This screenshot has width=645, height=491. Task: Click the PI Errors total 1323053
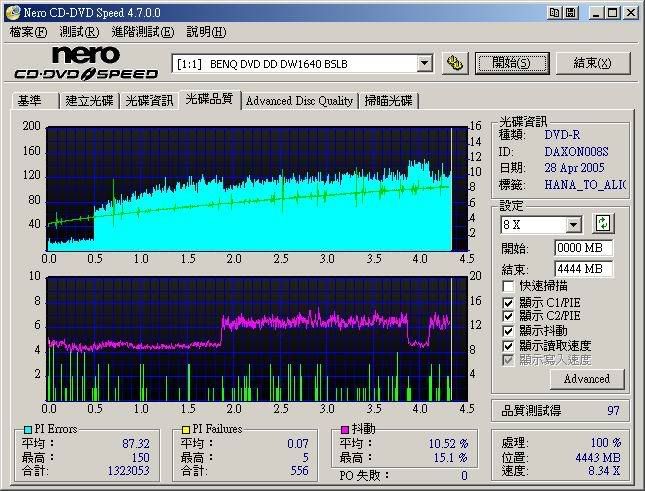pos(128,470)
